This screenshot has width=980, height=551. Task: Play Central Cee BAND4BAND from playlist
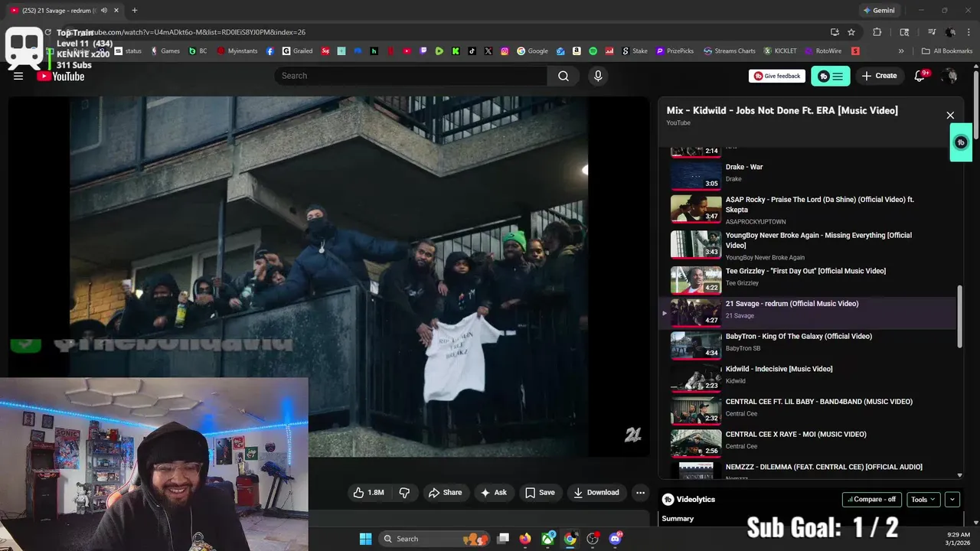[x=809, y=410]
